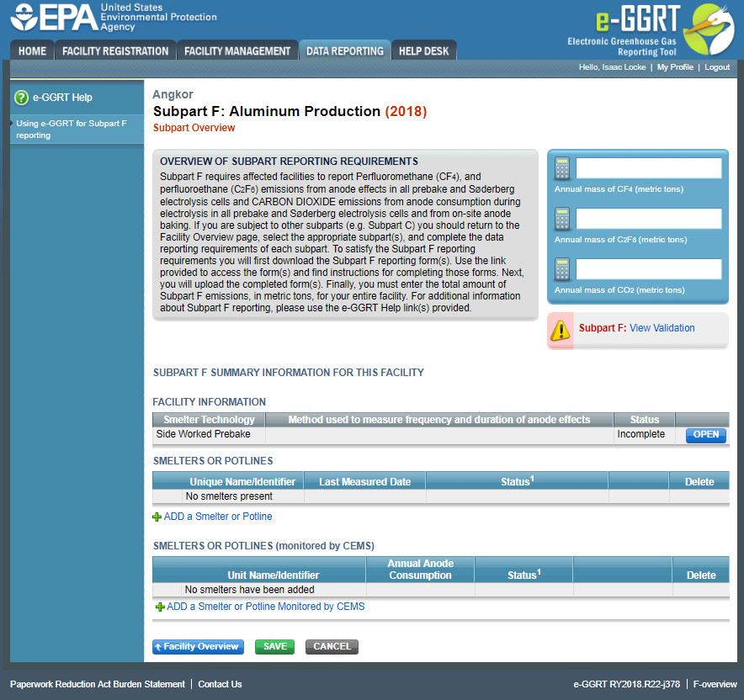Click the green e-GGRT Help question icon
Screen dimensions: 744x700
click(21, 98)
